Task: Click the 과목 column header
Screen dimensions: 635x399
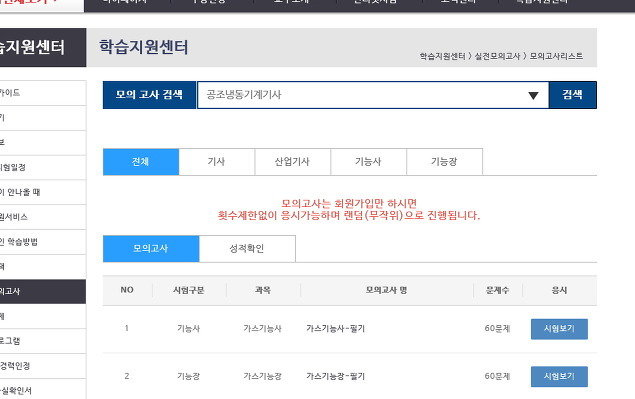Action: pos(263,290)
